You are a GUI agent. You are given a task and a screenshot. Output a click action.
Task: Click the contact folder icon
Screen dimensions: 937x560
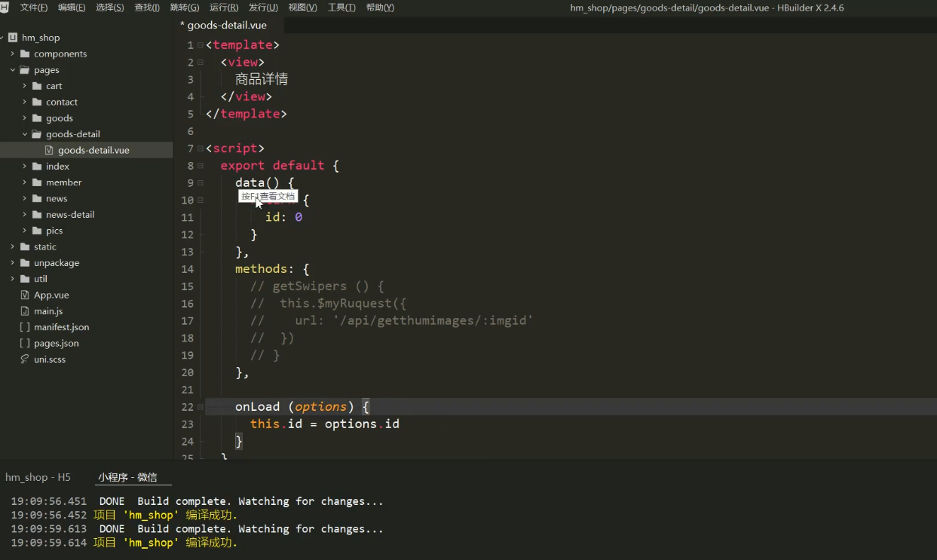click(37, 102)
